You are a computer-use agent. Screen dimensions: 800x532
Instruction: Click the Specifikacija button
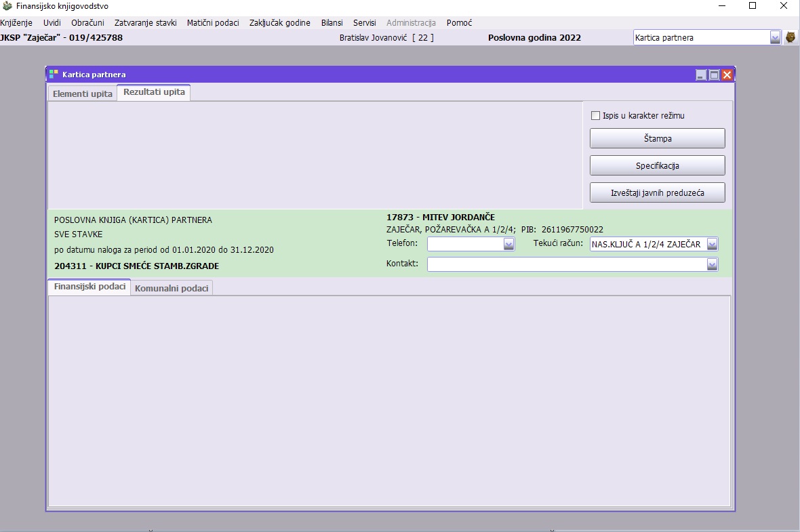tap(657, 166)
